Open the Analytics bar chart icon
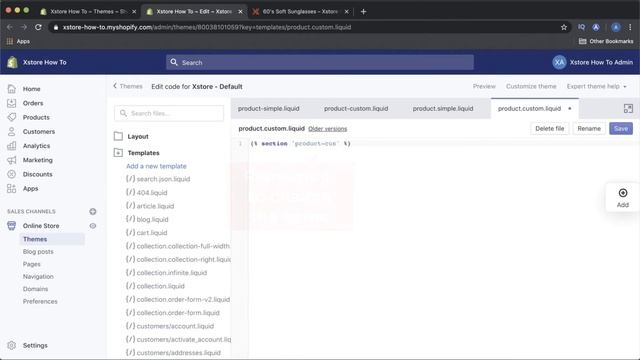The width and height of the screenshot is (640, 360). coord(11,146)
